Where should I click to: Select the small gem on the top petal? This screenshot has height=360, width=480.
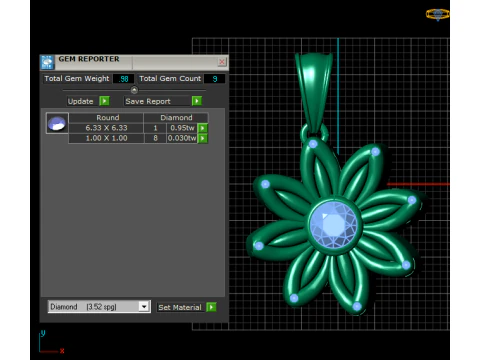[313, 144]
